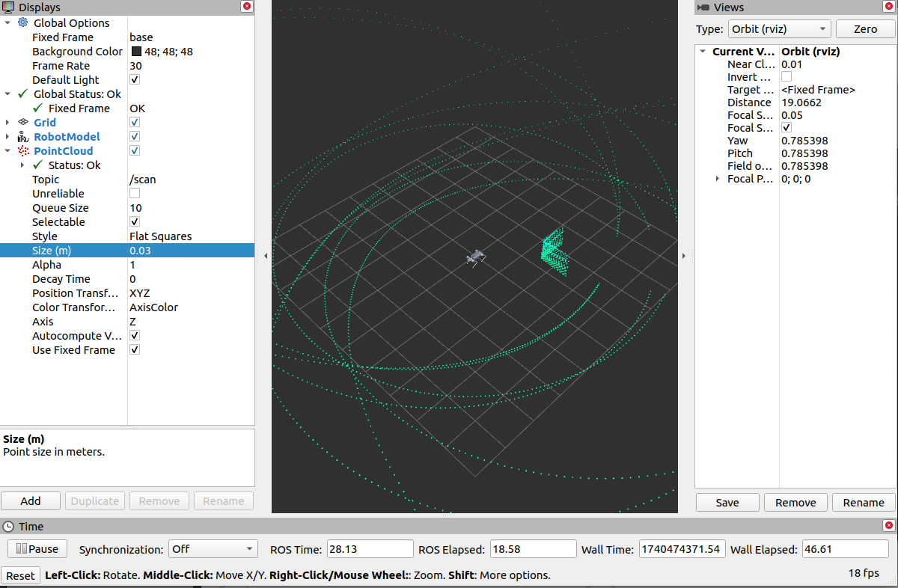This screenshot has height=588, width=898.
Task: Click the Global Options gear icon
Action: coord(22,23)
